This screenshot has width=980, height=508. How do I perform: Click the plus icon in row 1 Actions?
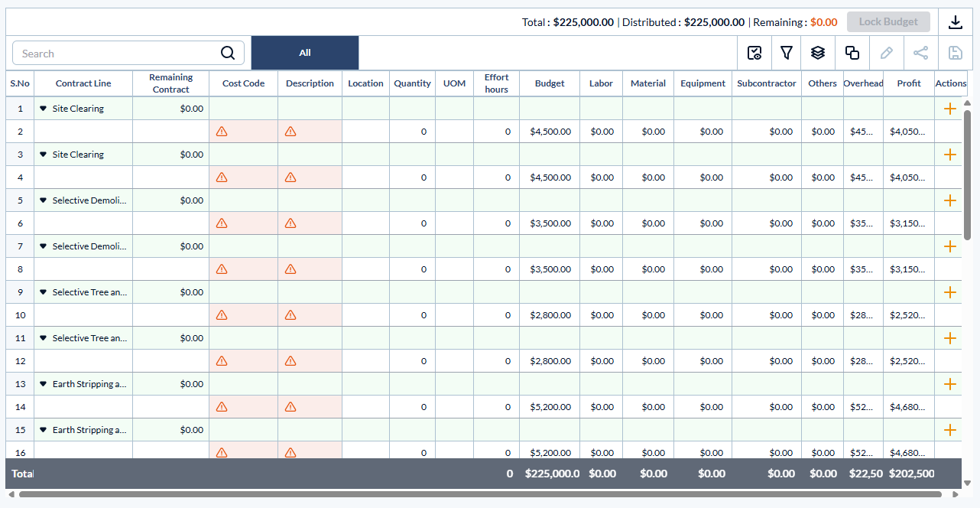coord(950,109)
